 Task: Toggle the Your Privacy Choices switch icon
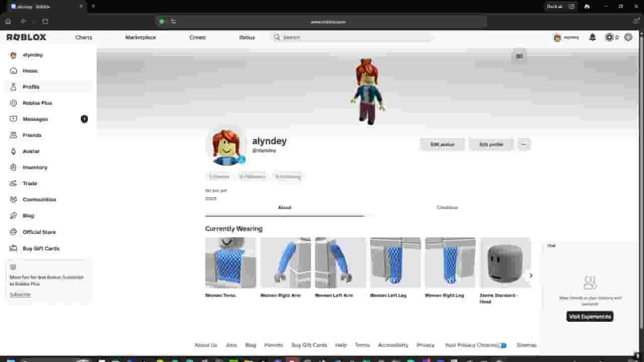point(502,345)
